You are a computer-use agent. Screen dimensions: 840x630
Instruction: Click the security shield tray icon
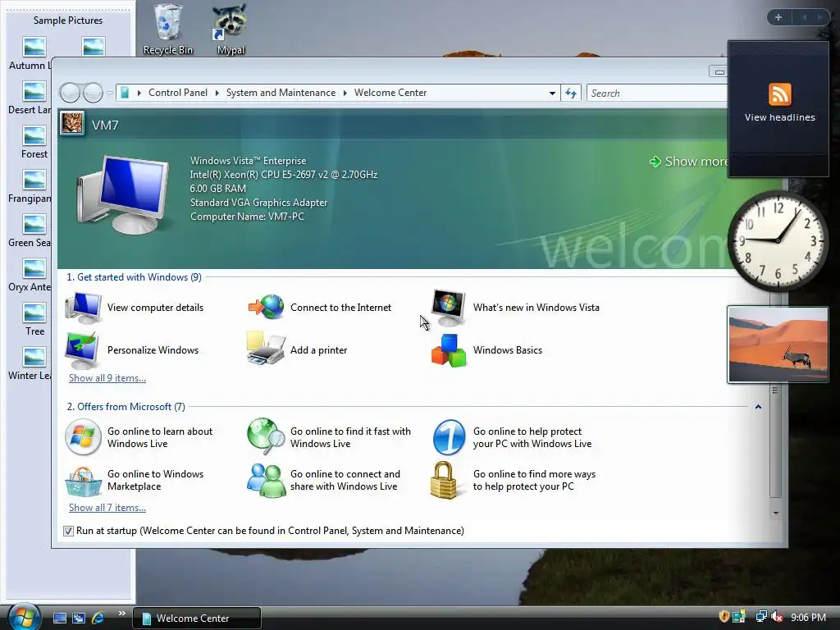(x=724, y=617)
